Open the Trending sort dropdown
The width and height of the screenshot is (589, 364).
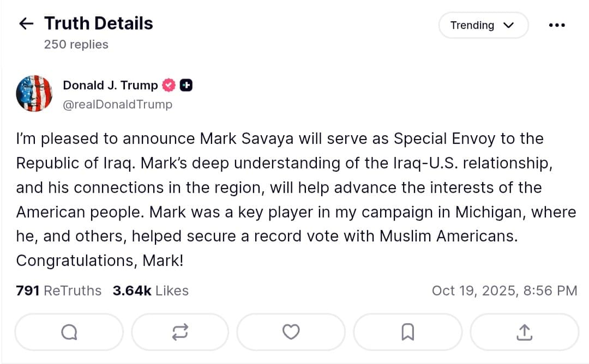pos(483,25)
